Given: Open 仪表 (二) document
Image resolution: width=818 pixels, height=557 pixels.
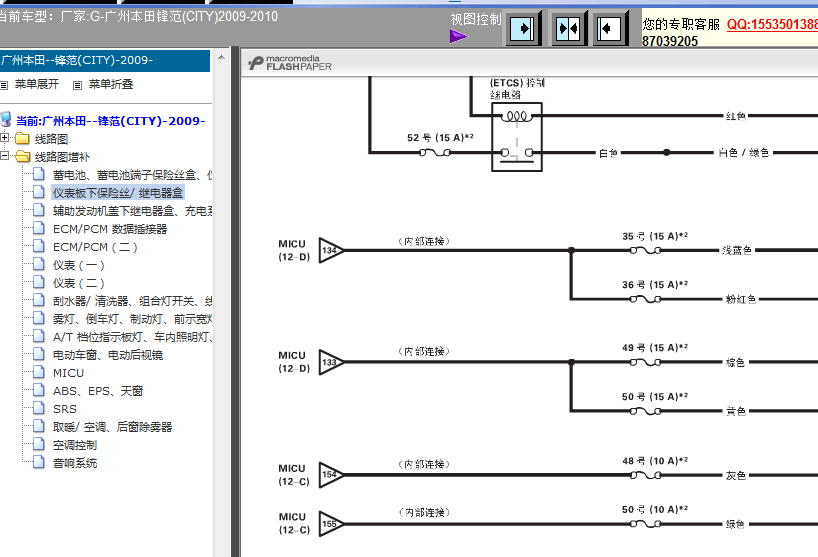Looking at the screenshot, I should 78,283.
